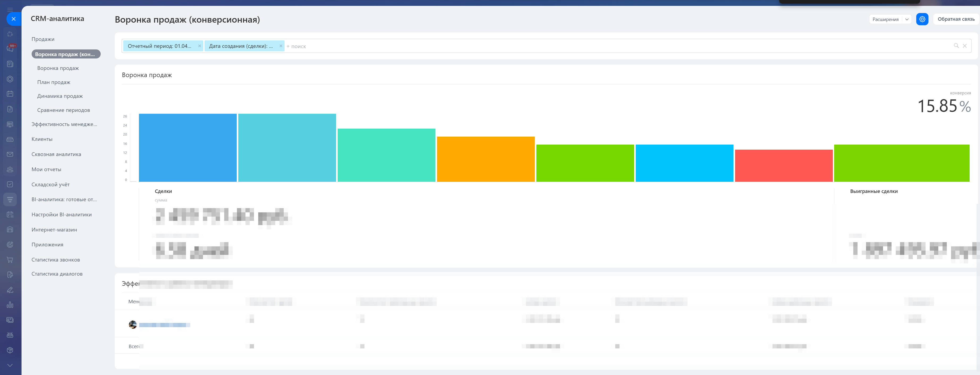Open the collaboration icon in left rail
This screenshot has width=980, height=375.
tap(10, 34)
